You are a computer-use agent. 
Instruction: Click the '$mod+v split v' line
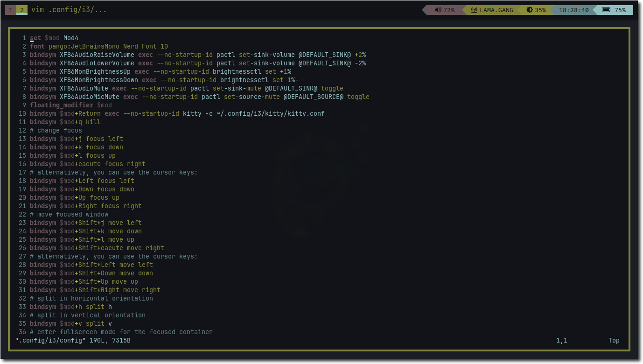71,323
